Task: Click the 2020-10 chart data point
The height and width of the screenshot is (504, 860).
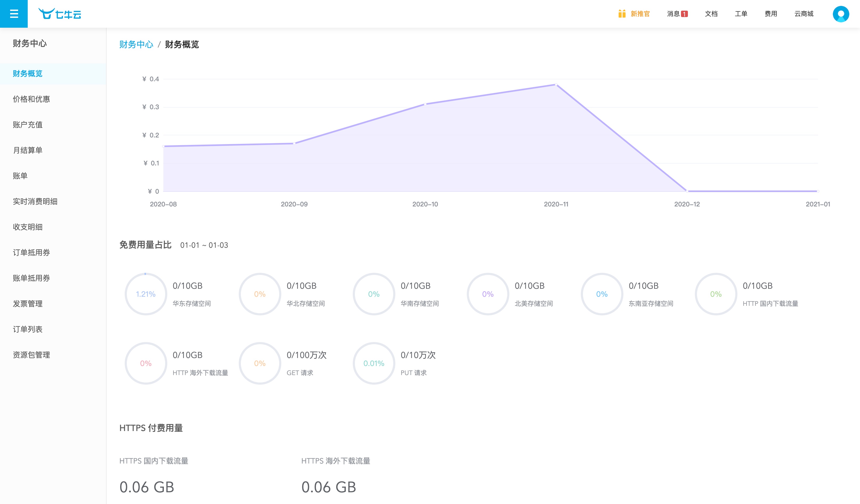Action: (425, 104)
